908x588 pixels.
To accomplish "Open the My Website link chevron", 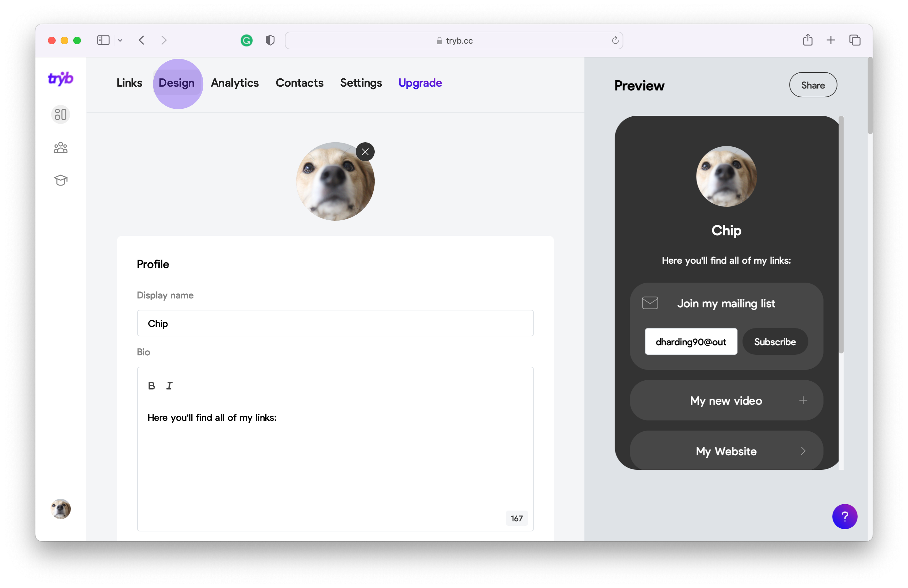I will [803, 451].
